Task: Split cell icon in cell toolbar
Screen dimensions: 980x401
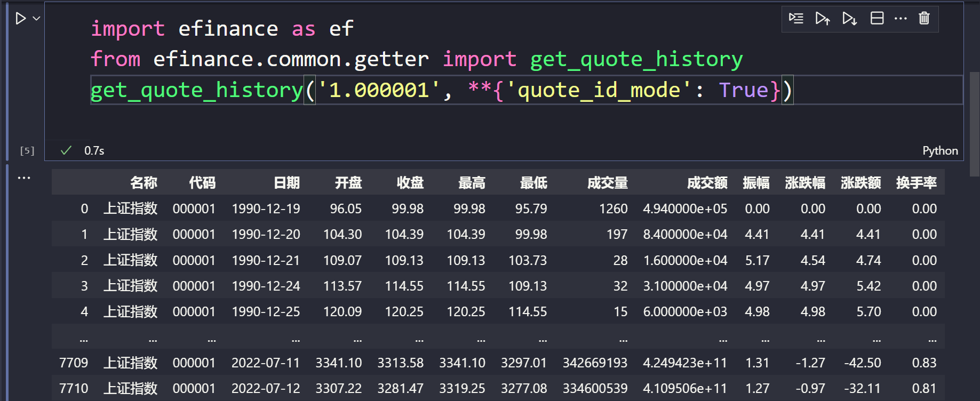Action: pyautogui.click(x=877, y=19)
